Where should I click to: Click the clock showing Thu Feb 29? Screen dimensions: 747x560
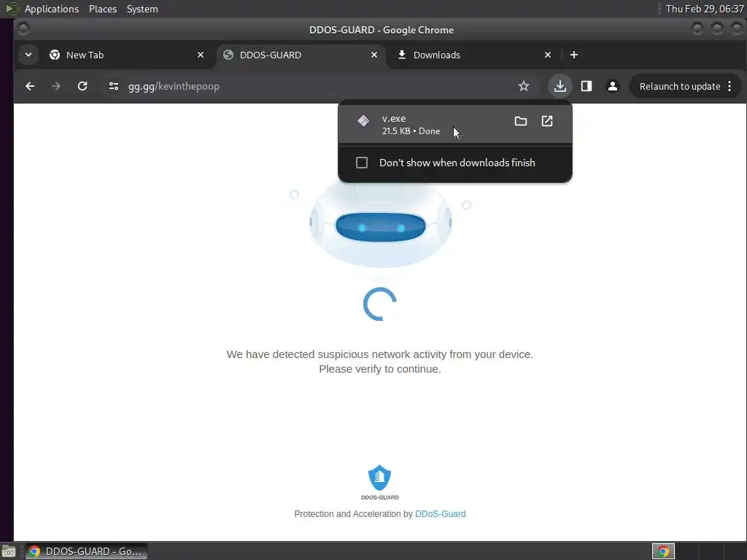coord(705,9)
